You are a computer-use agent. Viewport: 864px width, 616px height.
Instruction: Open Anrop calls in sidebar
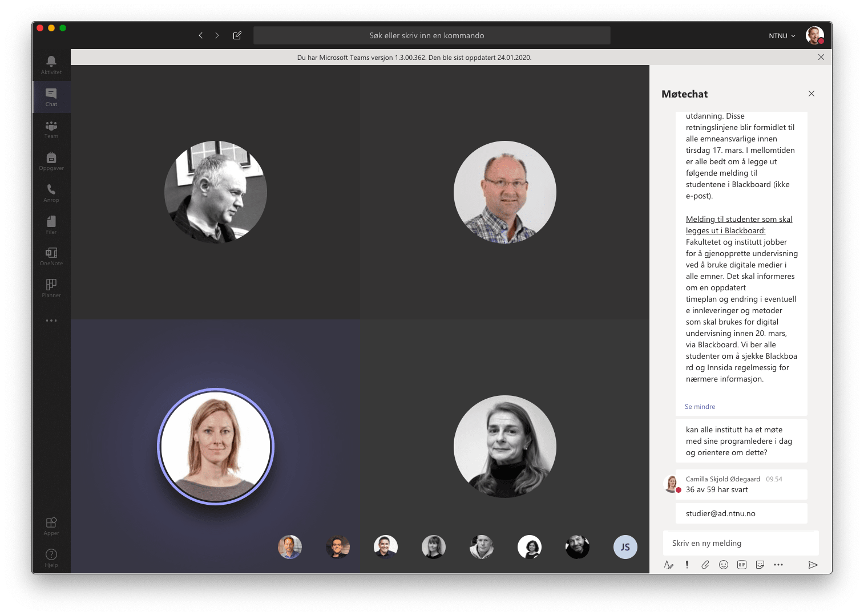(x=51, y=193)
